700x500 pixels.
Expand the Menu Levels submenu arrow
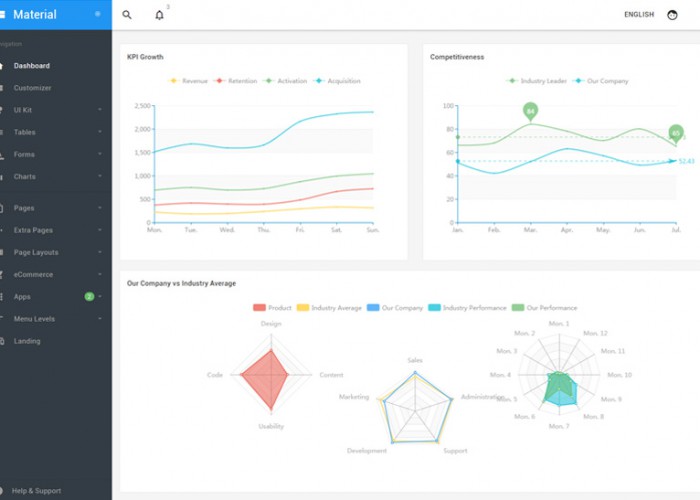tap(100, 319)
